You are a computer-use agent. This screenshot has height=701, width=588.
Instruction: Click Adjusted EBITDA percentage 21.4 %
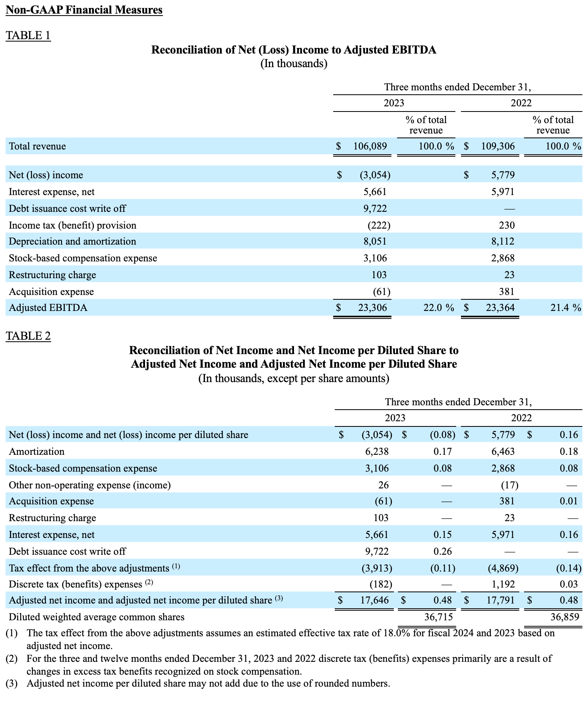565,308
